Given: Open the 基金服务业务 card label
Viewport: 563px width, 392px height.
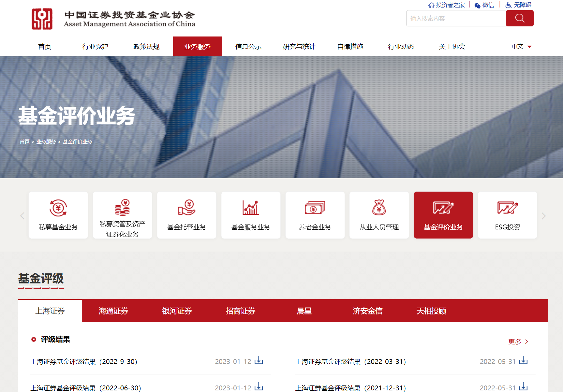Looking at the screenshot, I should click(251, 227).
